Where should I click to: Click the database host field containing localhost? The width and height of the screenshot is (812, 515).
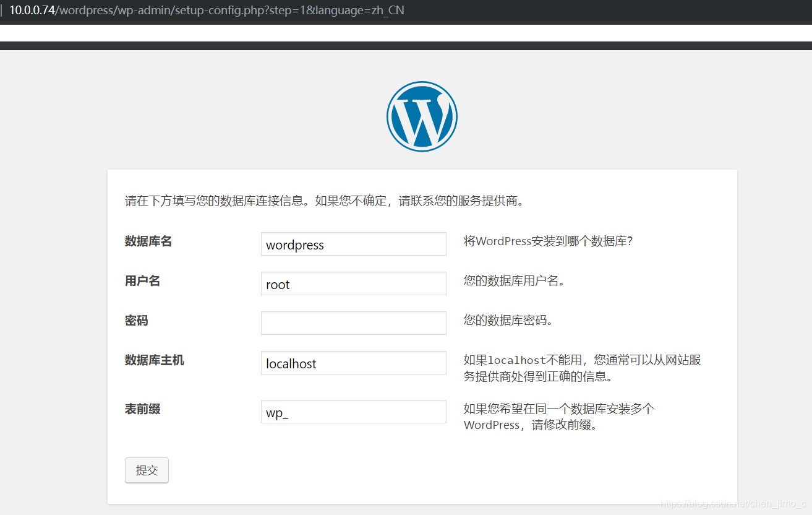pos(354,363)
